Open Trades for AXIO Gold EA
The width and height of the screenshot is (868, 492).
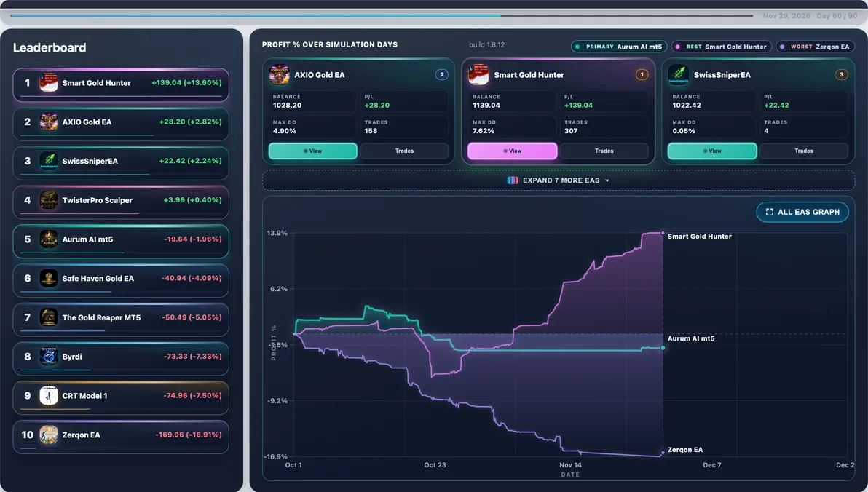pos(404,151)
